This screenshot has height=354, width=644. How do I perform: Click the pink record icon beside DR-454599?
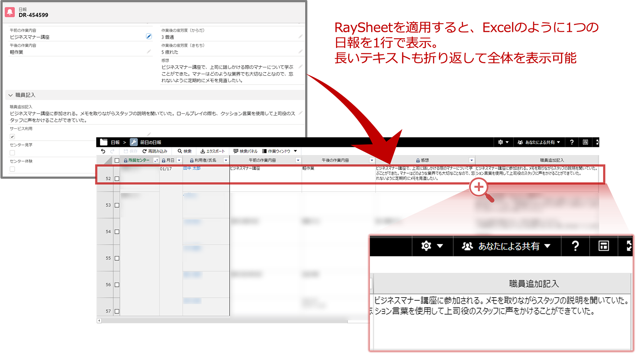pos(10,12)
